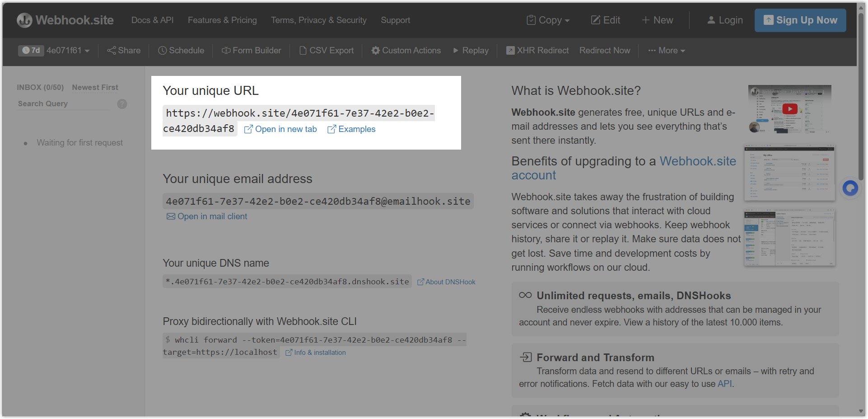
Task: Open the blue chat bubble widget
Action: (x=850, y=188)
